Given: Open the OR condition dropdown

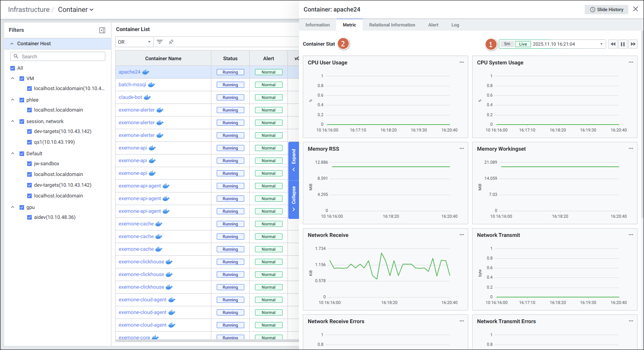Looking at the screenshot, I should pos(134,42).
